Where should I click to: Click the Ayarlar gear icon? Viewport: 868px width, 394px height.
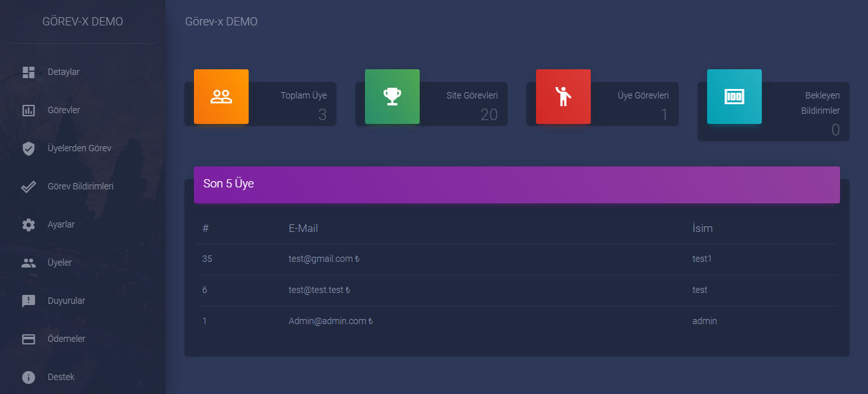click(x=29, y=224)
